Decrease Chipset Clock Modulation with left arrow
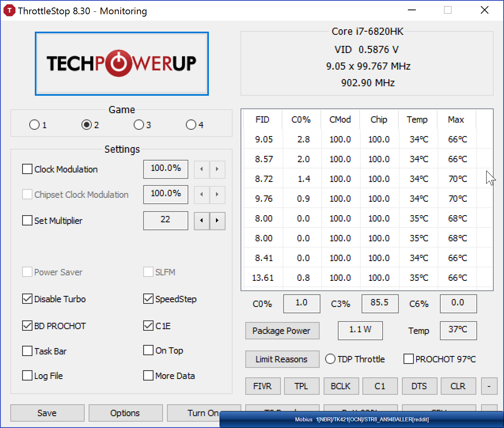Viewport: 504px width, 428px height. coord(202,195)
